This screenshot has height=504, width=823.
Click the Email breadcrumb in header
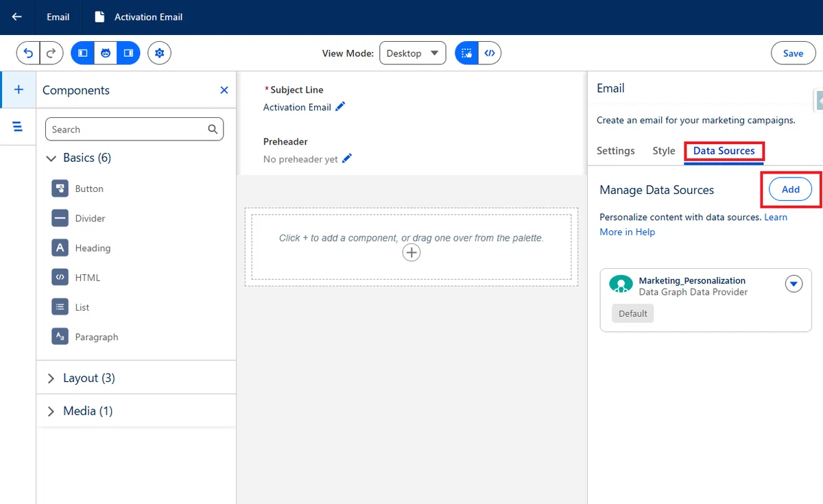[x=58, y=17]
